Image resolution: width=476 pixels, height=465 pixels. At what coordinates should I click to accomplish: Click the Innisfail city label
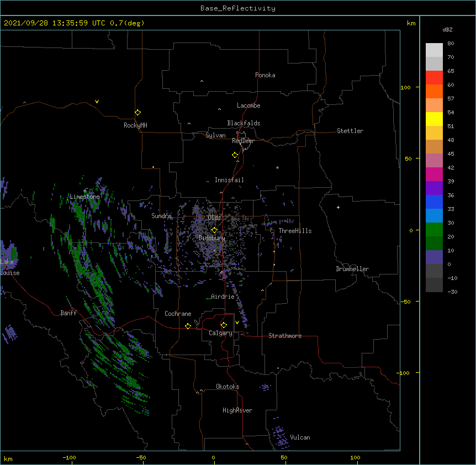coord(229,180)
